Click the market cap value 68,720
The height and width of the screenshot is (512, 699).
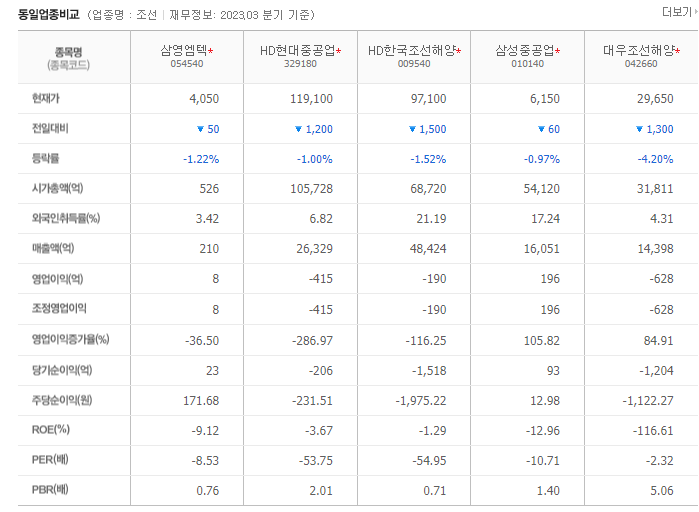point(428,189)
